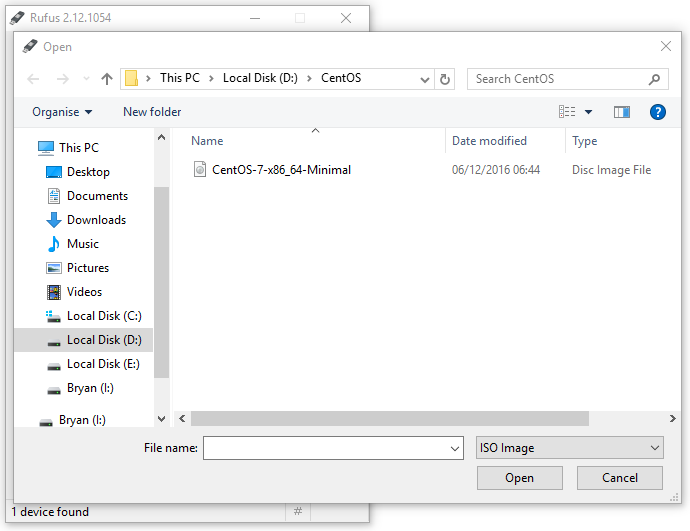This screenshot has height=531, width=690.
Task: Move the navigation pane down with its arrow
Action: (161, 418)
